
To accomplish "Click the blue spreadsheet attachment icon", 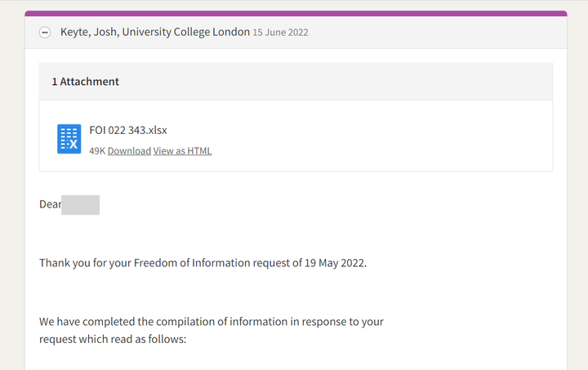I will (x=69, y=139).
